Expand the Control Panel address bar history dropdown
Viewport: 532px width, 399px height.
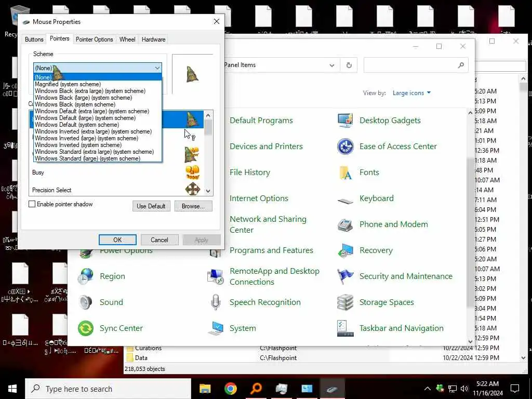[x=332, y=65]
